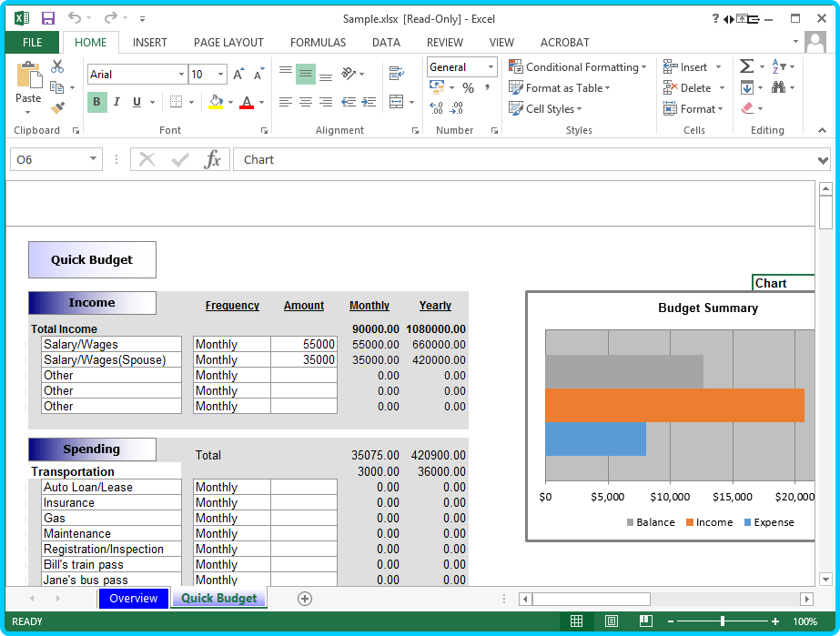Add a new sheet with plus button
Screen dimensions: 840x636
pos(305,599)
